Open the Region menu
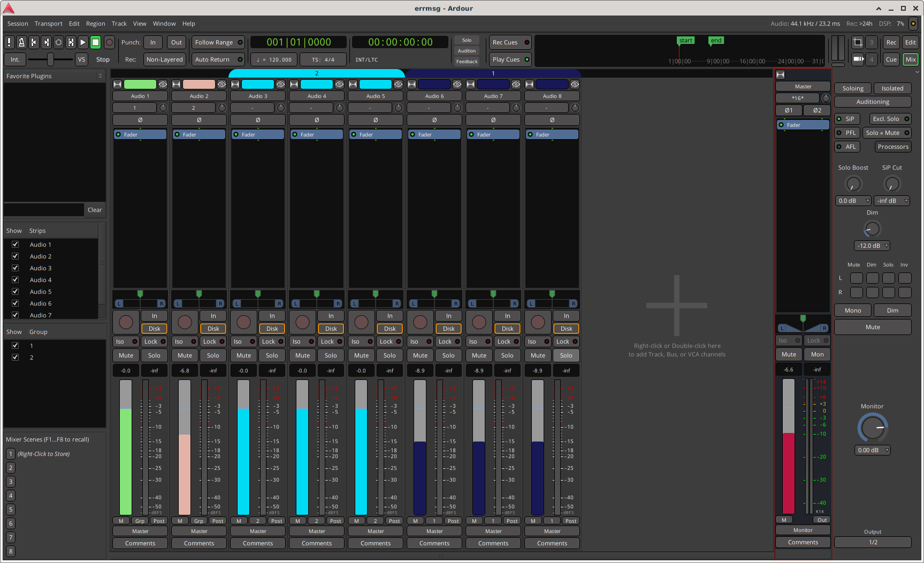This screenshot has height=563, width=924. (x=95, y=24)
